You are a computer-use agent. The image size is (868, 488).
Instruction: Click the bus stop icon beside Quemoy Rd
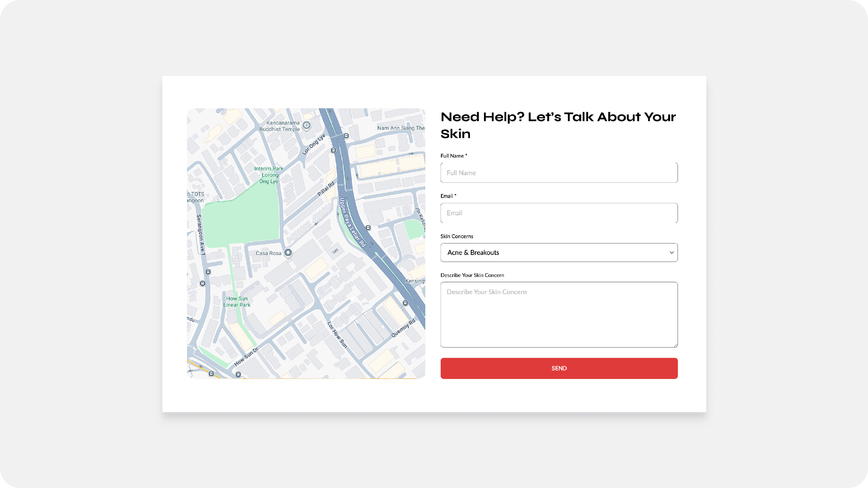405,303
